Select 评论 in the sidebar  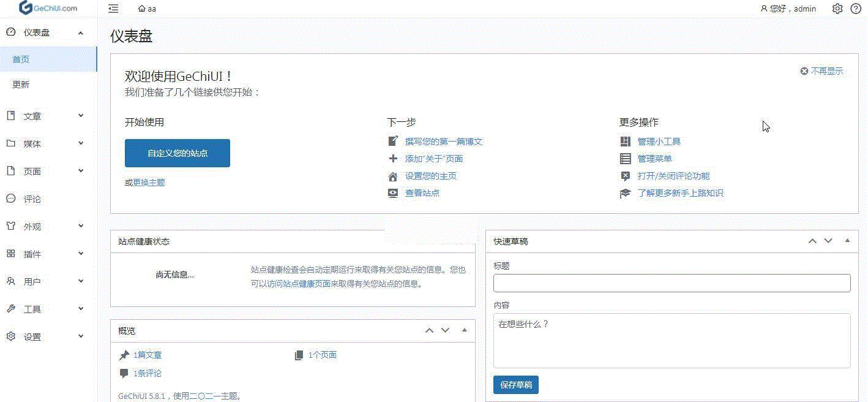(32, 199)
